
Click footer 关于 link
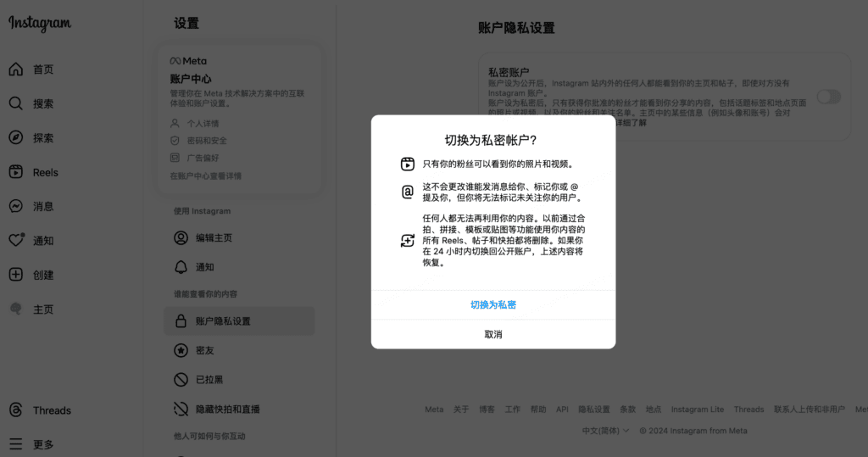click(x=461, y=410)
